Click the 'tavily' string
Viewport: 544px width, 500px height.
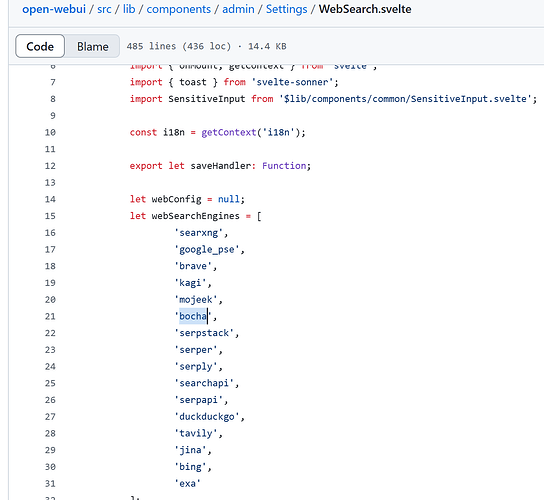click(196, 433)
